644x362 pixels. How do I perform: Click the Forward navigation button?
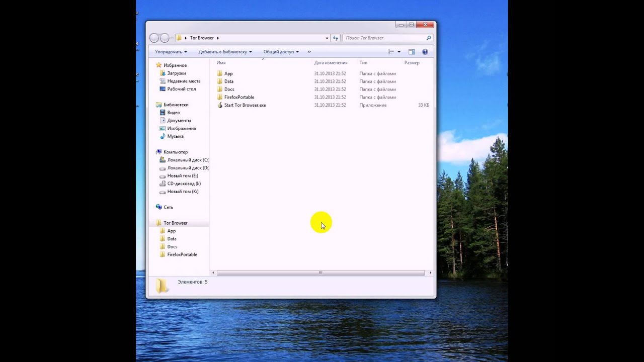pyautogui.click(x=165, y=38)
